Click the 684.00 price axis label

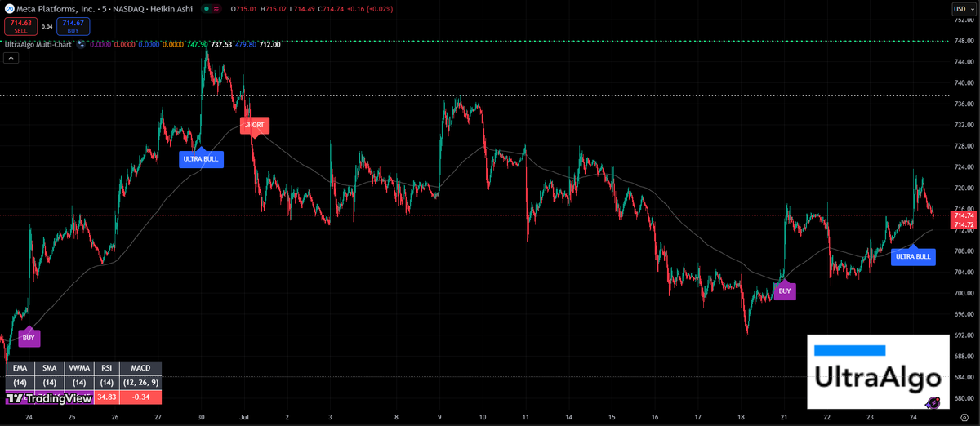coord(964,378)
